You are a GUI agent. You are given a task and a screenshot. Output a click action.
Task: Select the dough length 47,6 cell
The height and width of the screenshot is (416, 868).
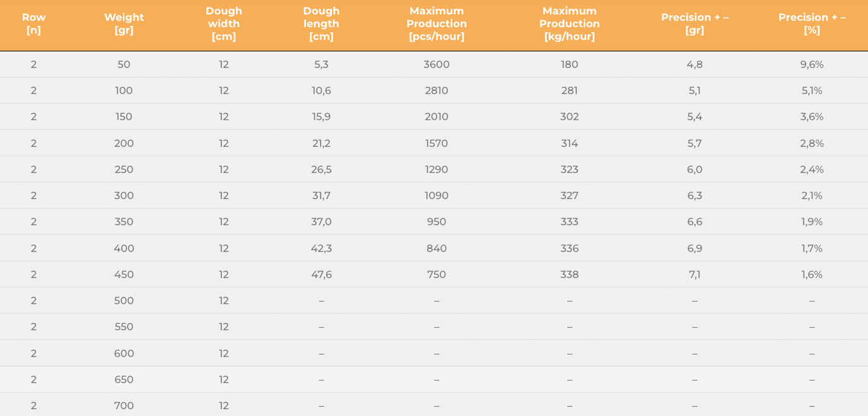(321, 275)
